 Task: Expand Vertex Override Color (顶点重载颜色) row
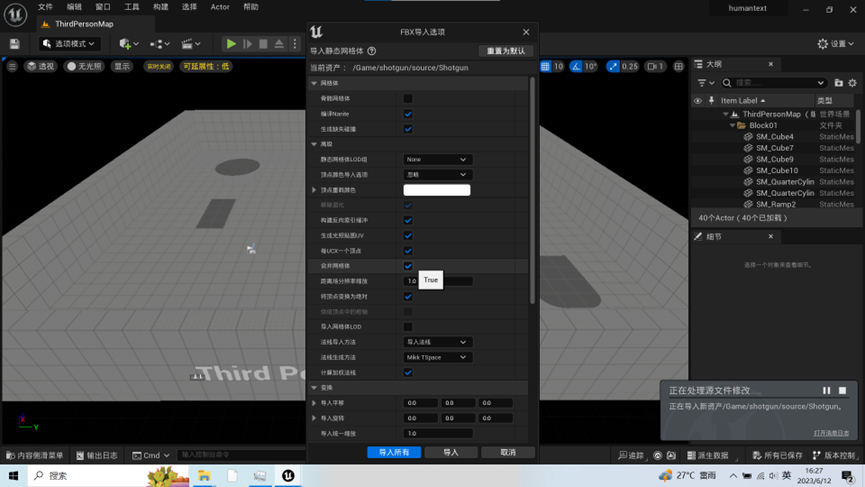point(314,190)
